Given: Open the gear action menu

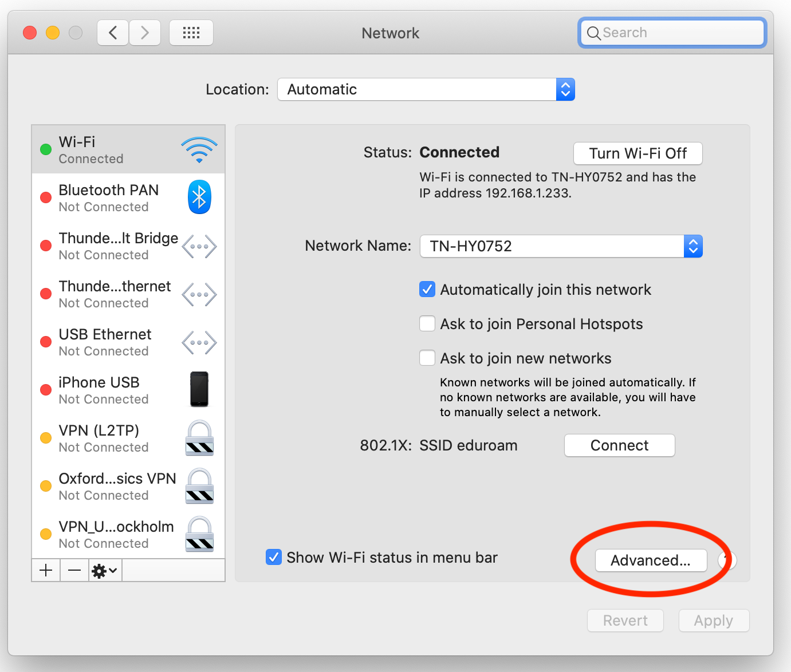Looking at the screenshot, I should (x=105, y=570).
